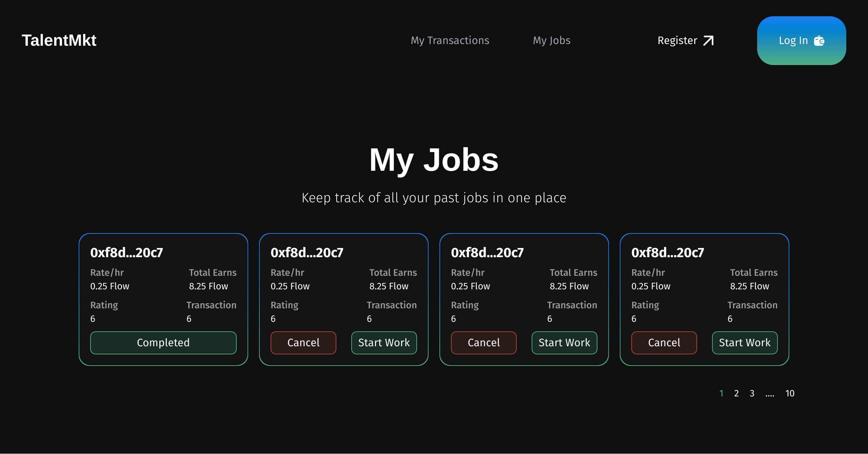The image size is (868, 454).
Task: Click the Register link
Action: click(677, 40)
